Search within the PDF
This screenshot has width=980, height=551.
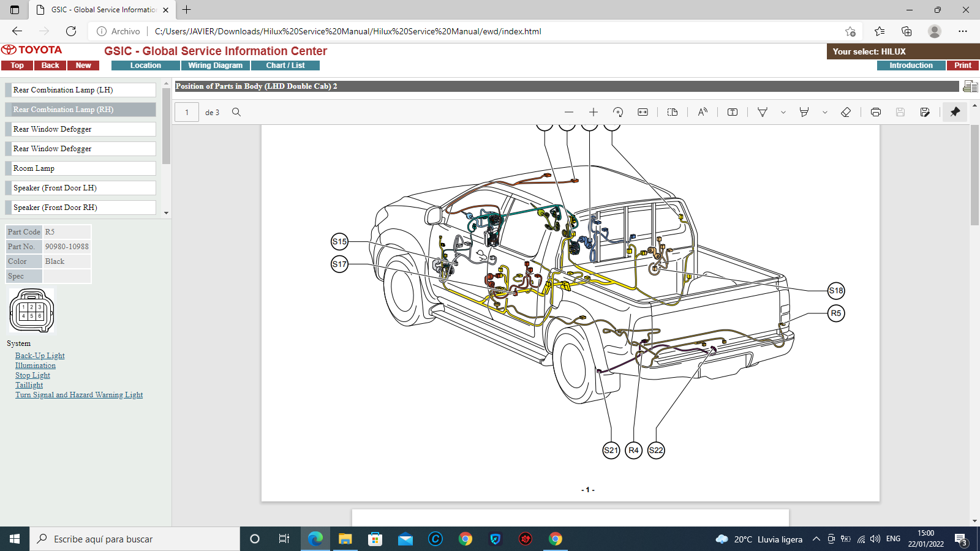pyautogui.click(x=236, y=112)
